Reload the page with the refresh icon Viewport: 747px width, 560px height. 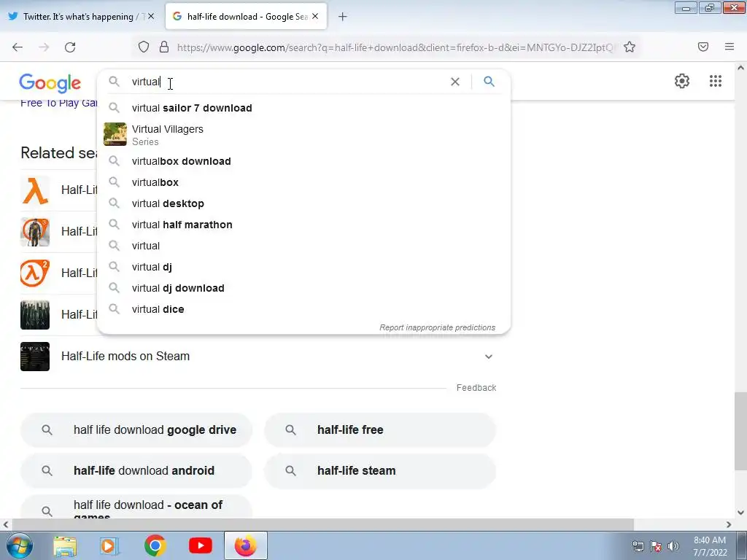pos(70,47)
